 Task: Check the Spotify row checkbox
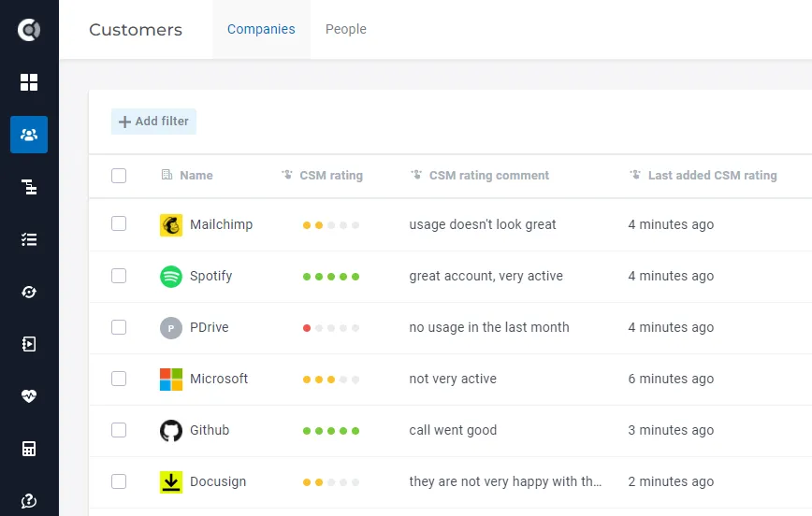119,276
